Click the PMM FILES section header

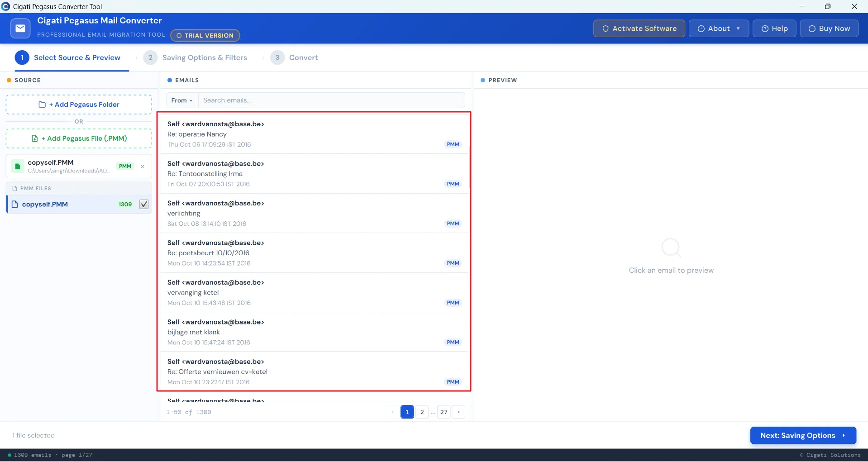coord(79,188)
